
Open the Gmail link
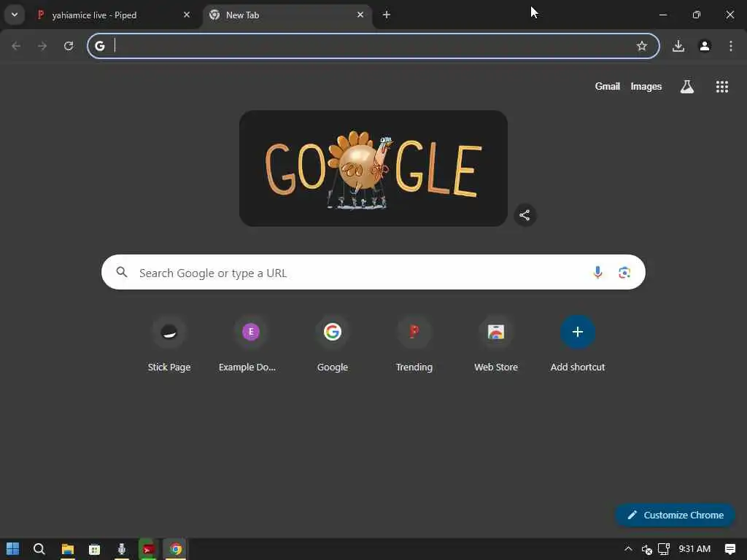608,86
